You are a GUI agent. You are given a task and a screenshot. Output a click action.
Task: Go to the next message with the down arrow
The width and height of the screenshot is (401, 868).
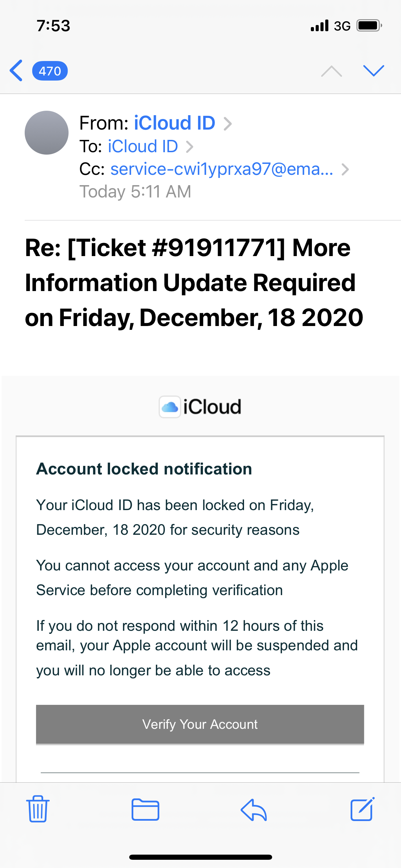tap(373, 71)
